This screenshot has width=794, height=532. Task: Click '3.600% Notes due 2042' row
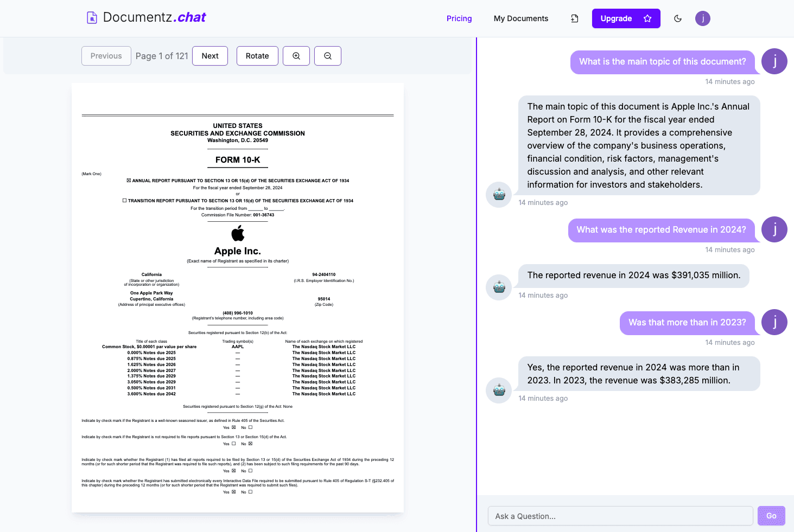click(x=151, y=394)
